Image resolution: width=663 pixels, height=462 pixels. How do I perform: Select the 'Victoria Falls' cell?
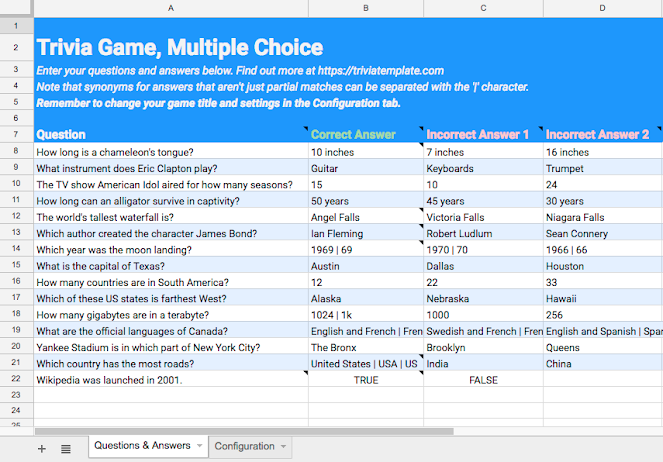tap(483, 216)
